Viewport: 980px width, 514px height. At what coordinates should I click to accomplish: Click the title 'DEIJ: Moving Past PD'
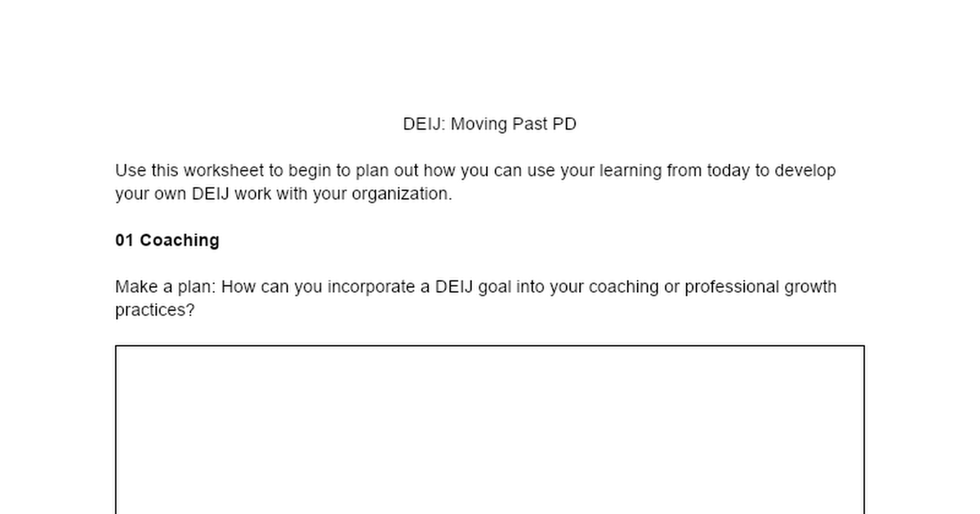point(489,124)
